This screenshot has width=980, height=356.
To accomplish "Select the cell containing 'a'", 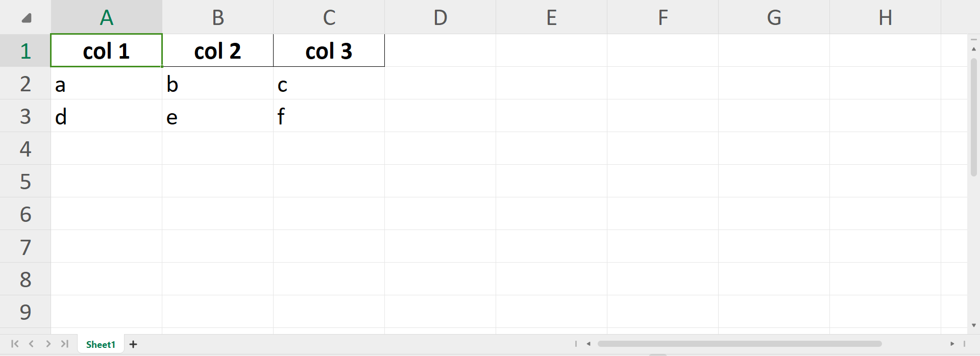I will (106, 83).
